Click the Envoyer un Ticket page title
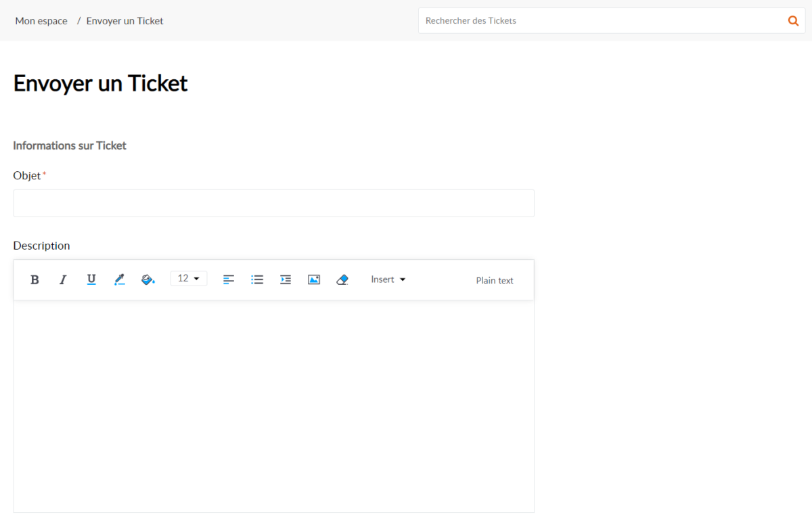 (x=101, y=83)
